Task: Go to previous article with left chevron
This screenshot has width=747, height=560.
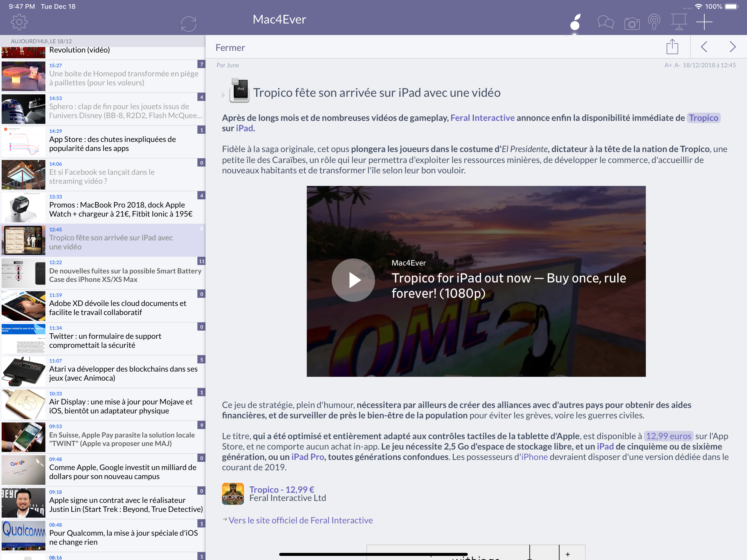Action: (704, 47)
